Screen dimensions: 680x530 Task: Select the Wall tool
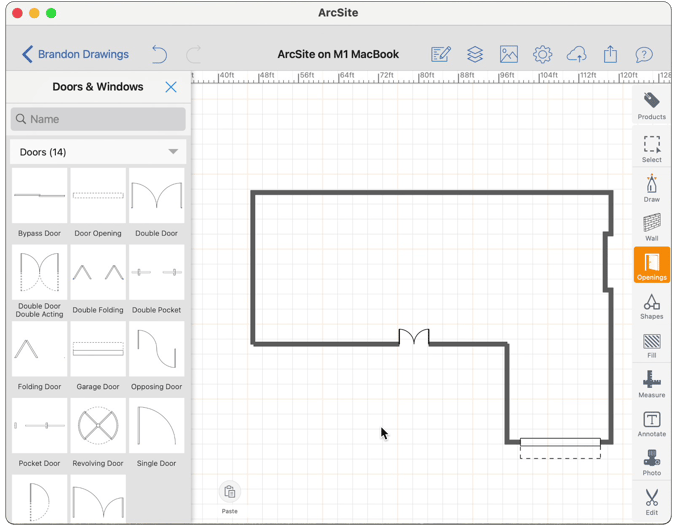point(651,226)
